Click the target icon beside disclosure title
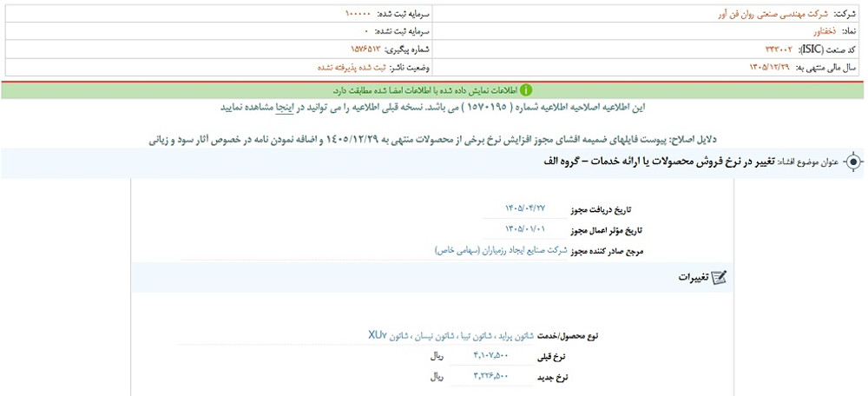Screen dimensions: 868x396 click(853, 162)
